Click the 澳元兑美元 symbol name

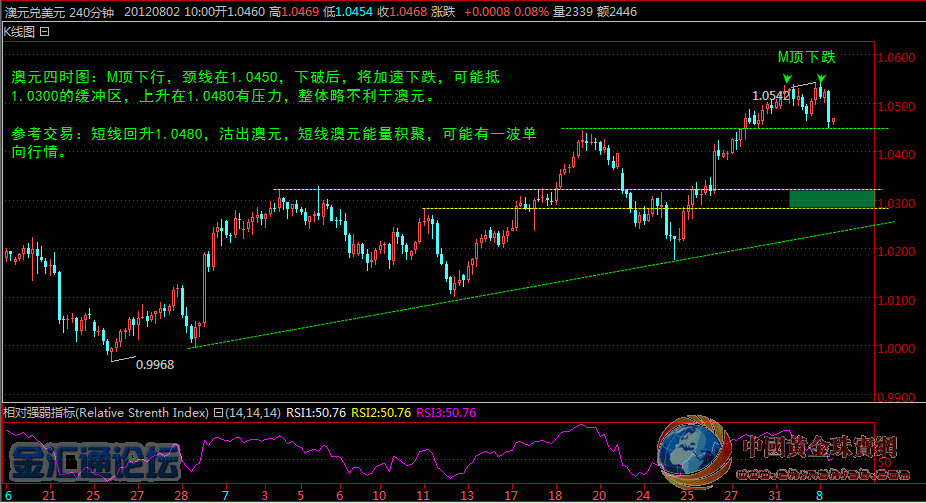pos(30,10)
